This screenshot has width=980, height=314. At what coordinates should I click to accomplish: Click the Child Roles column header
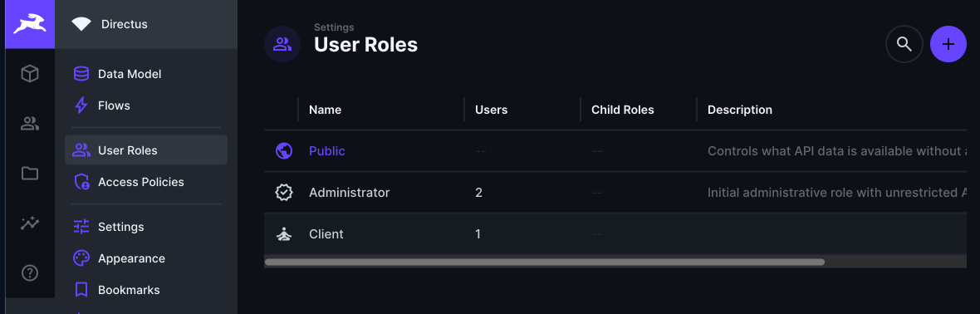click(x=623, y=110)
